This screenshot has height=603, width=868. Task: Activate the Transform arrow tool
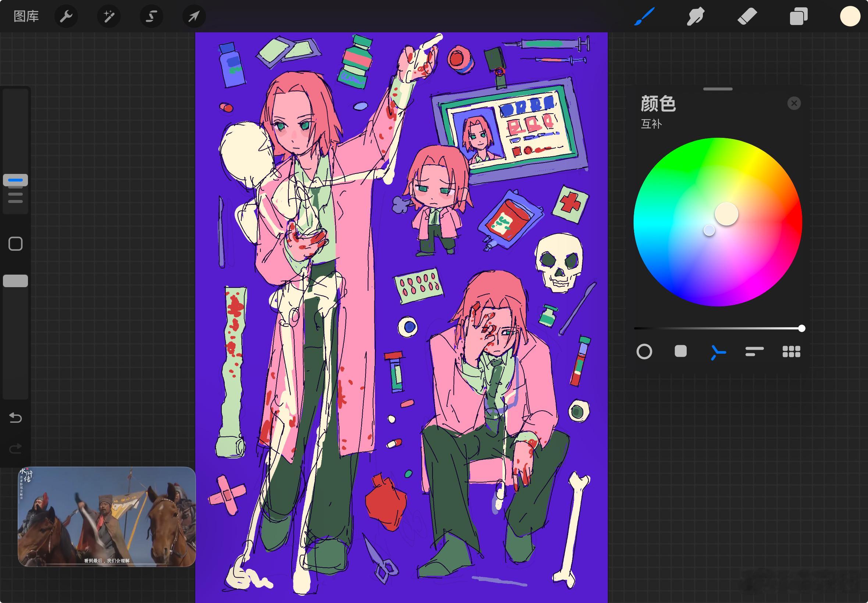click(x=194, y=16)
